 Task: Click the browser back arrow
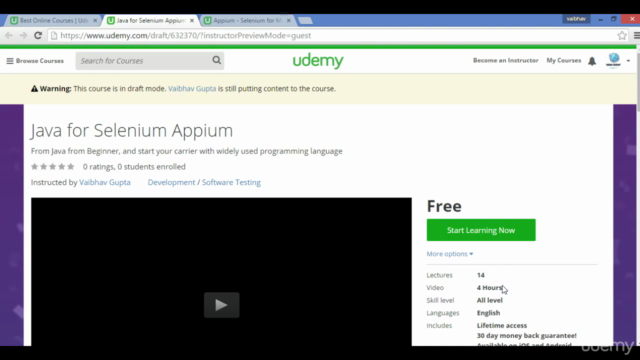pos(9,36)
